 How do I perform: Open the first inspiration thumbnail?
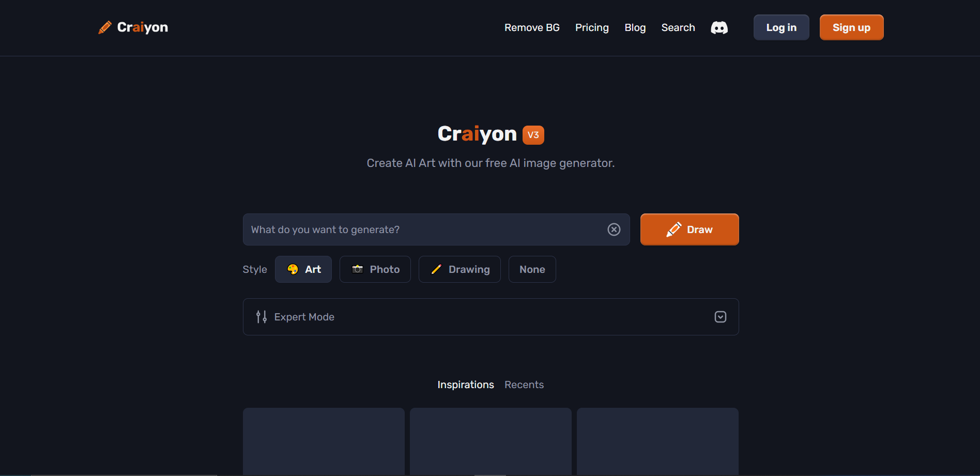(324, 444)
